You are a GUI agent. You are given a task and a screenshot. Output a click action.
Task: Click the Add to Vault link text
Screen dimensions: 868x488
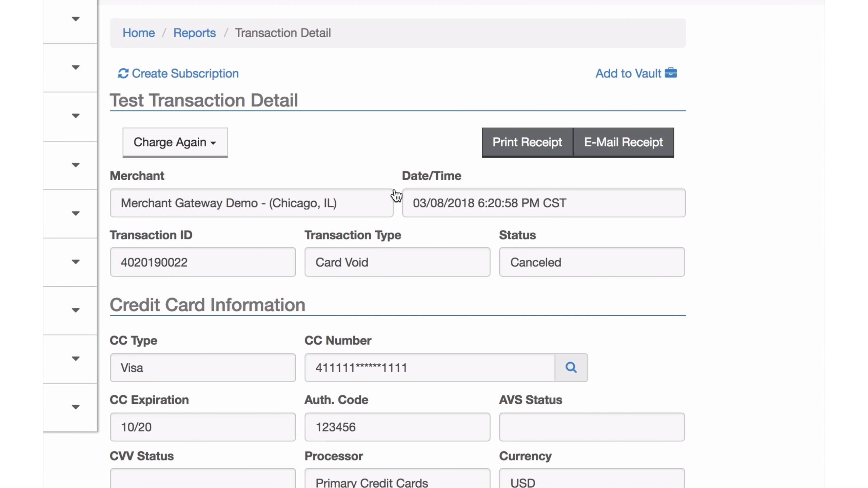coord(628,73)
